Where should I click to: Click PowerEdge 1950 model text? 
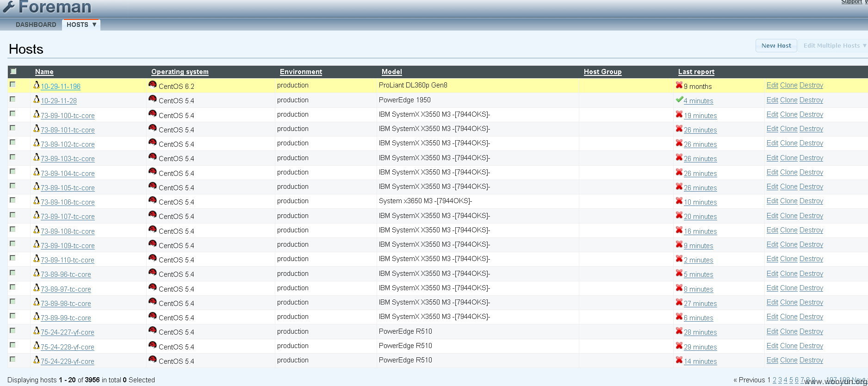[404, 100]
